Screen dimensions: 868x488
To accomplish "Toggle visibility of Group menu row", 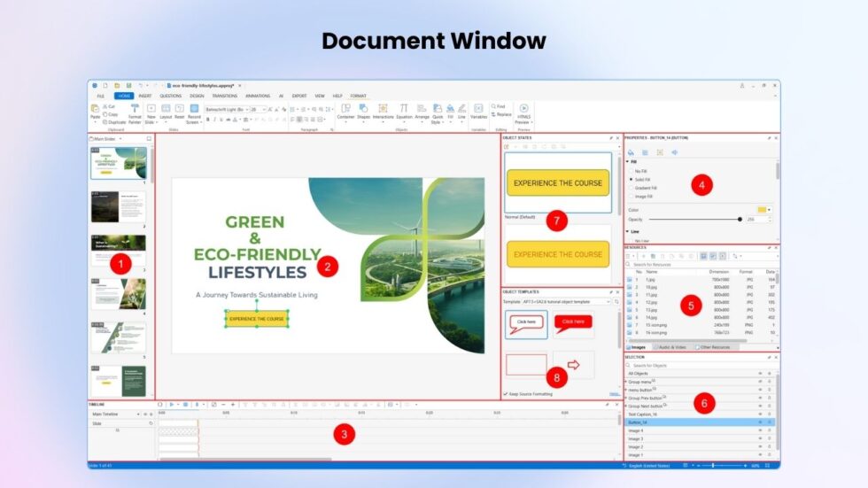I will [760, 382].
